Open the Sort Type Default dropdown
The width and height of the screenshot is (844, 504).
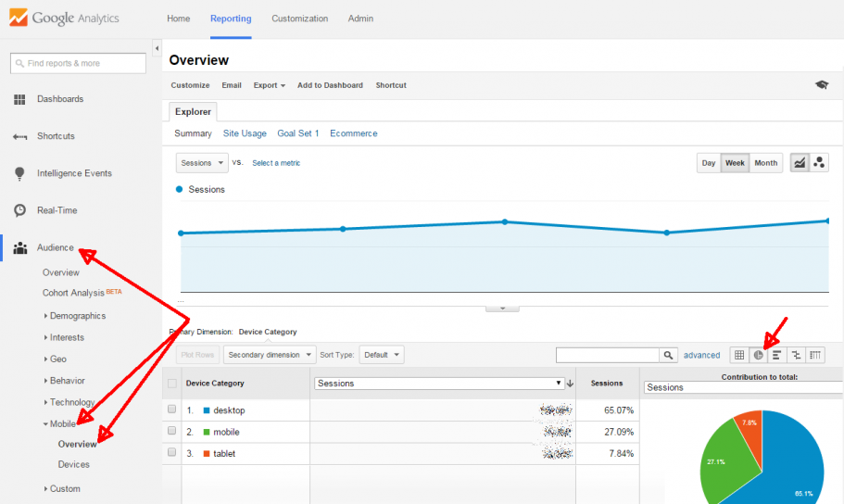382,355
